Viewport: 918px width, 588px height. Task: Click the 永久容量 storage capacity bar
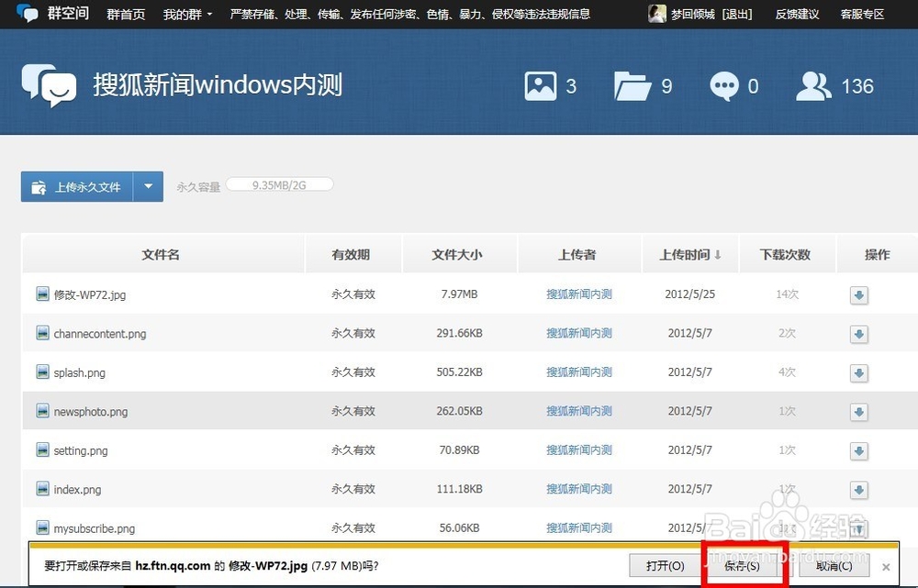[279, 183]
